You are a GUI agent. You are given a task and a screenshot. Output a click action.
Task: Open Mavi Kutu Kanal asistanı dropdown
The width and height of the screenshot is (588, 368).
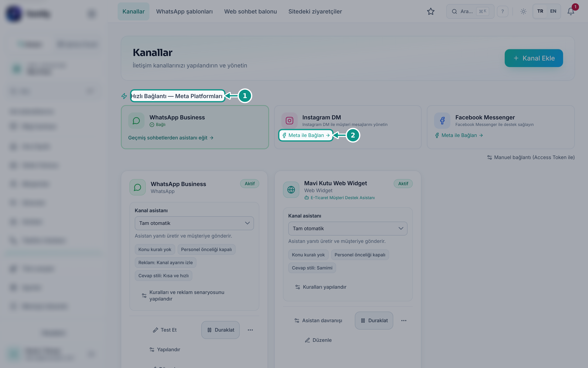348,229
